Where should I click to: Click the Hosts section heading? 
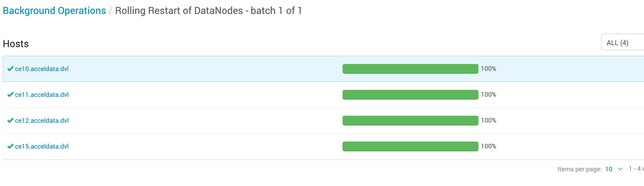tap(16, 44)
